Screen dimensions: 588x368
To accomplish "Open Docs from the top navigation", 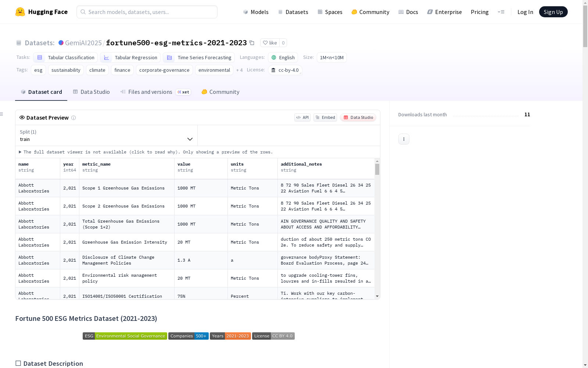I will click(408, 12).
